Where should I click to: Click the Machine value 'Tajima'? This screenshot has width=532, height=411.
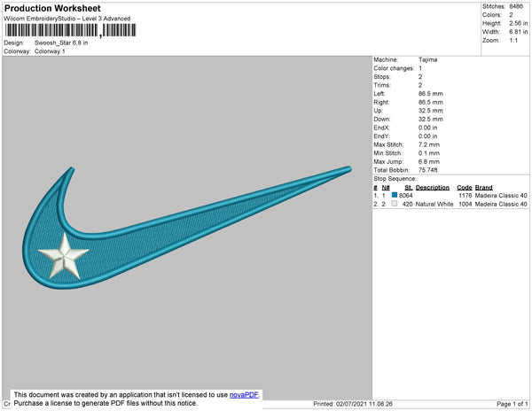click(428, 59)
